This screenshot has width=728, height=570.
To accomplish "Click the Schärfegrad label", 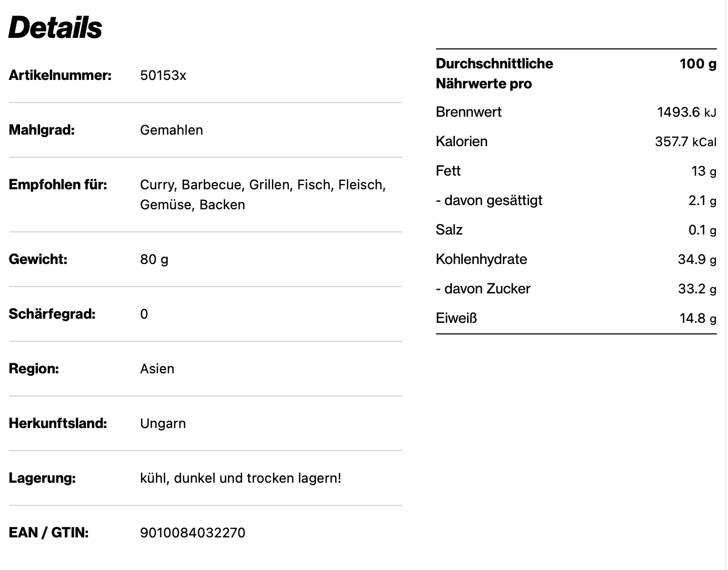I will 52,314.
